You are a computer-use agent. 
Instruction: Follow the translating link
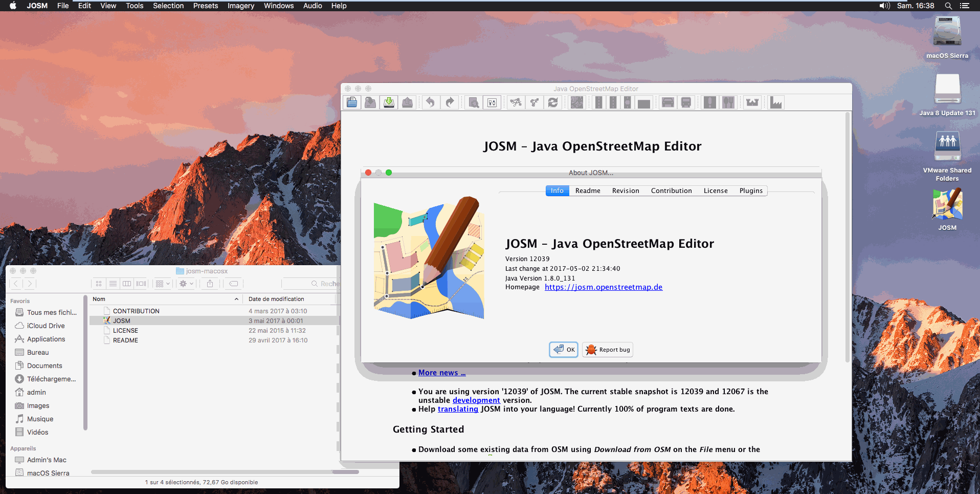458,409
